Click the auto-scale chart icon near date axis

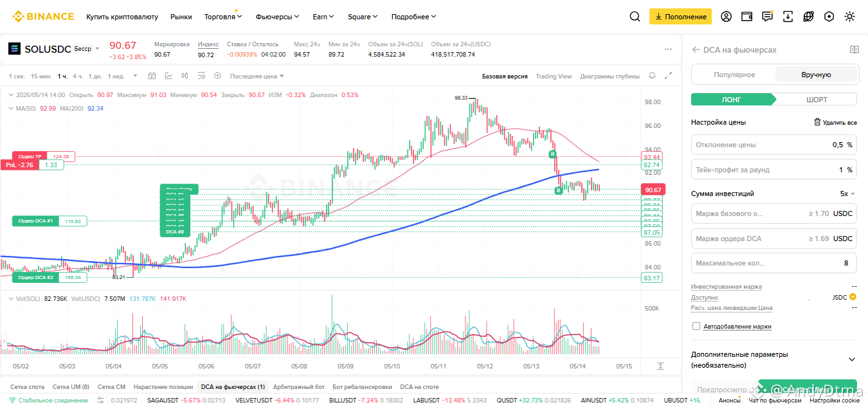660,365
